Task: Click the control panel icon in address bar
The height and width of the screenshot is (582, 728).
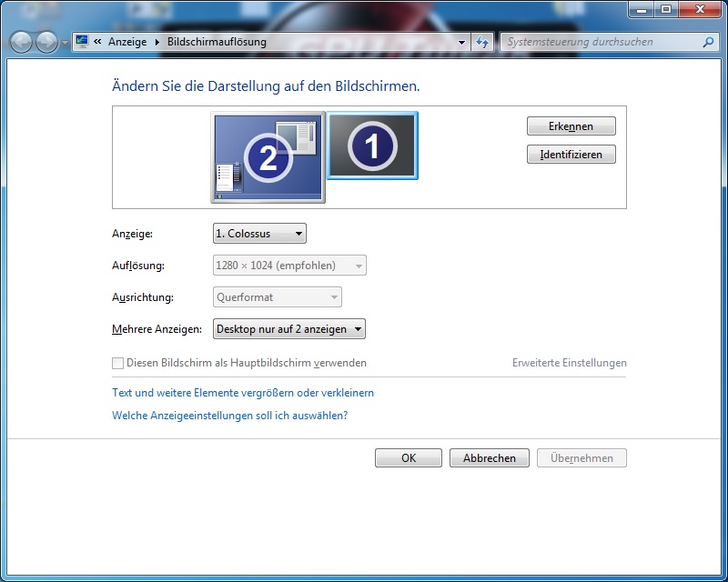Action: tap(82, 42)
